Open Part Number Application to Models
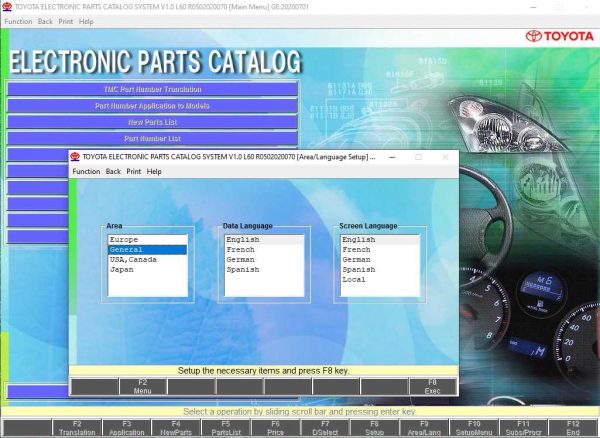Image resolution: width=600 pixels, height=438 pixels. tap(152, 106)
